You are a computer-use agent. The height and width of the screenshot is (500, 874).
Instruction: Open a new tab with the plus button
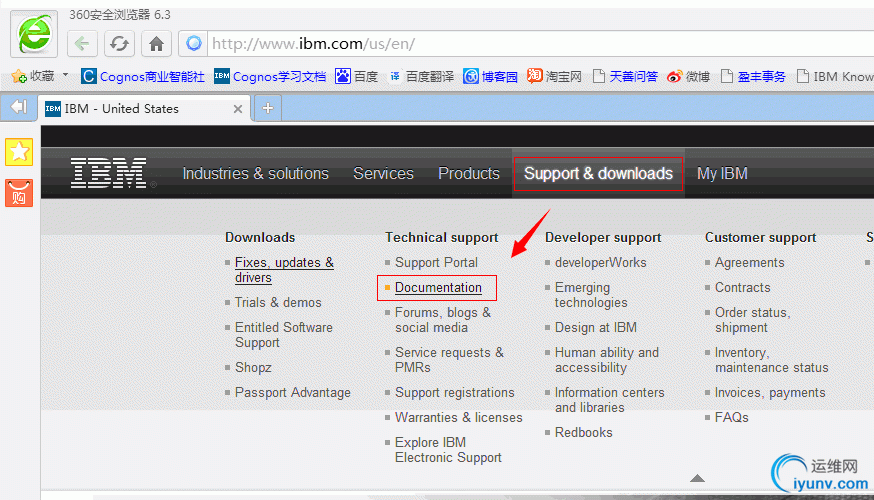click(x=268, y=108)
